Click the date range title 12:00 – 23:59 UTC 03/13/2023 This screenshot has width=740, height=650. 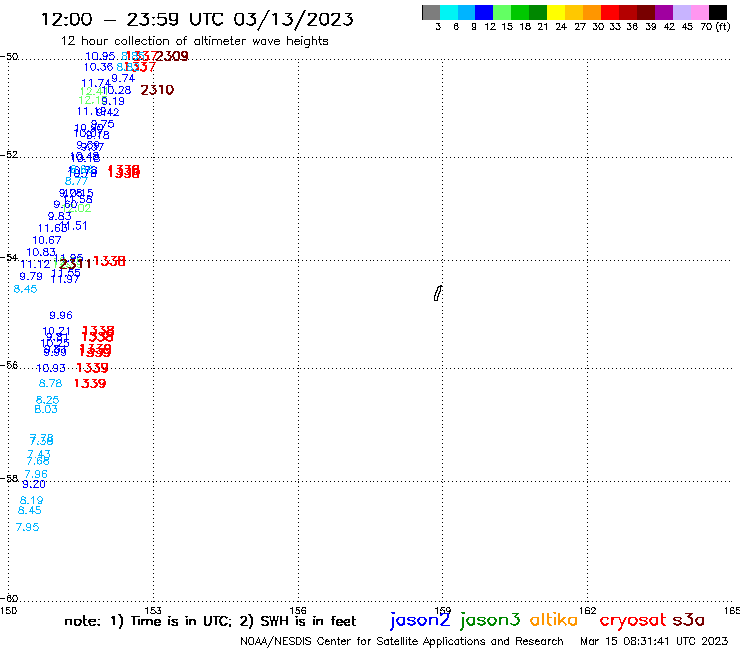click(x=197, y=19)
